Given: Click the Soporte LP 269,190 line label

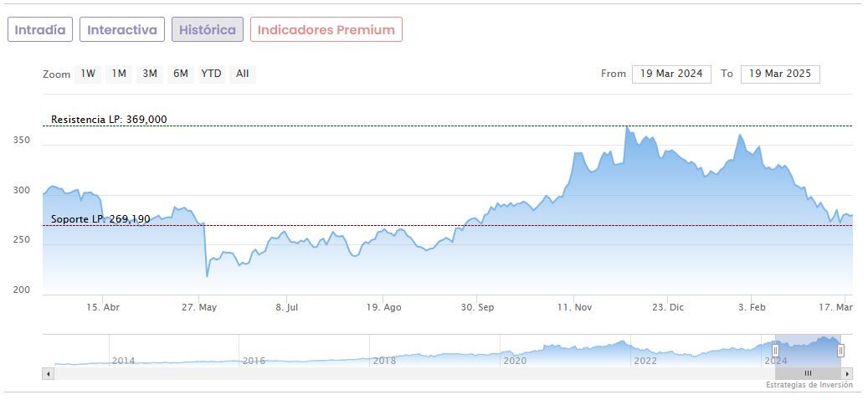Looking at the screenshot, I should [100, 219].
